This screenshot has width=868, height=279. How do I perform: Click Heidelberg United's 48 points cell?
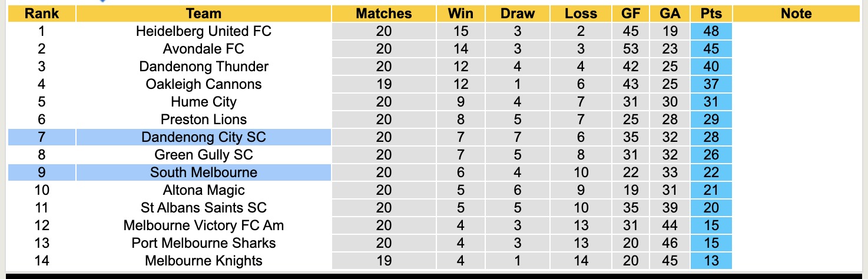click(711, 31)
